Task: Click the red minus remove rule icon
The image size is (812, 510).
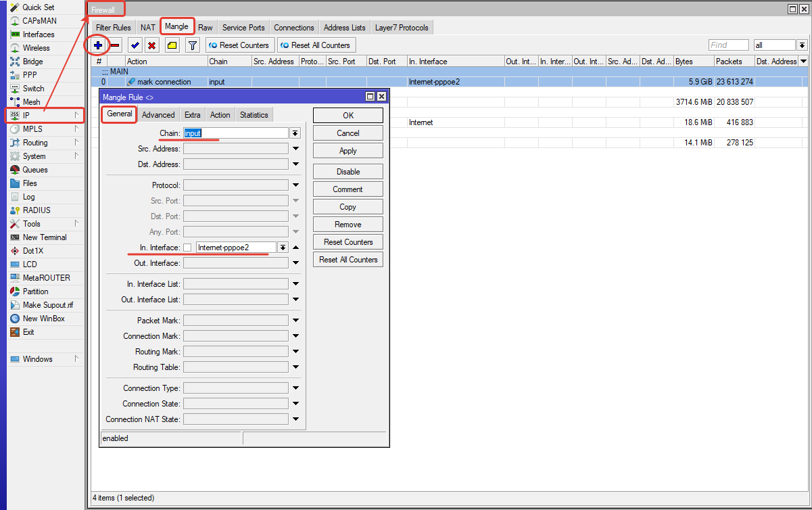Action: [x=115, y=45]
